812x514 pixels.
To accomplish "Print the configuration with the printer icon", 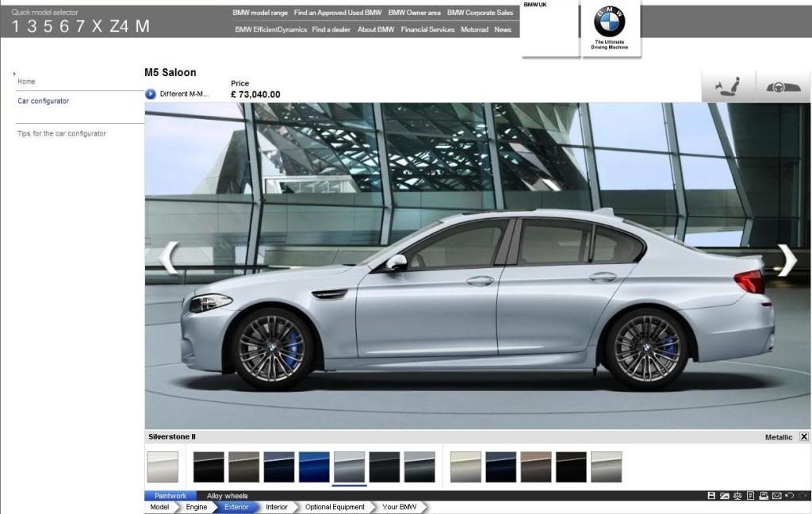I will tap(764, 496).
